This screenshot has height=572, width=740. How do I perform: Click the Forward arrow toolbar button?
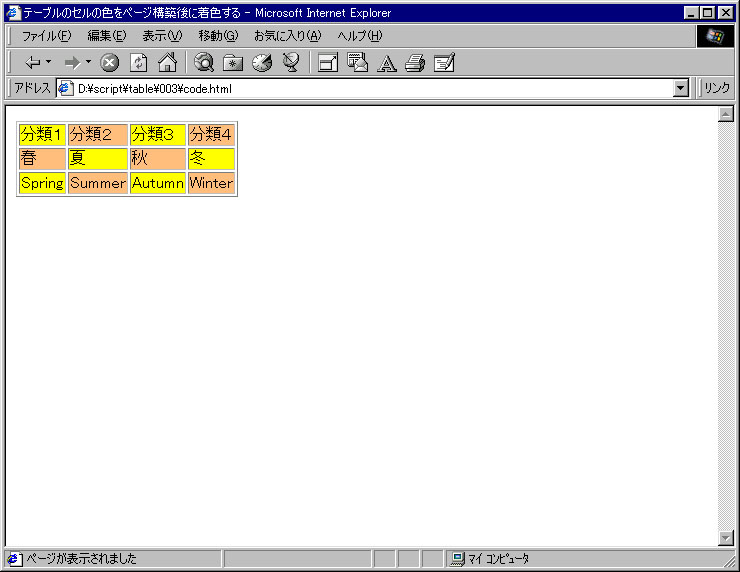pyautogui.click(x=72, y=62)
